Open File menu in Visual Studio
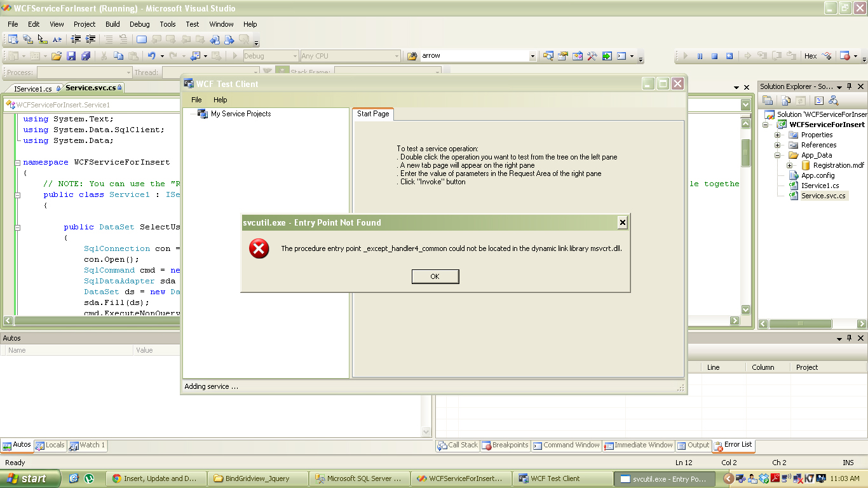This screenshot has width=868, height=488. click(x=13, y=24)
